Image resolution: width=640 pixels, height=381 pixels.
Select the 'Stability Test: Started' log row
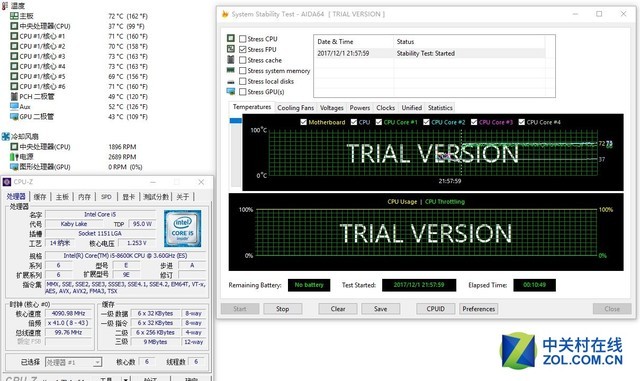[431, 53]
